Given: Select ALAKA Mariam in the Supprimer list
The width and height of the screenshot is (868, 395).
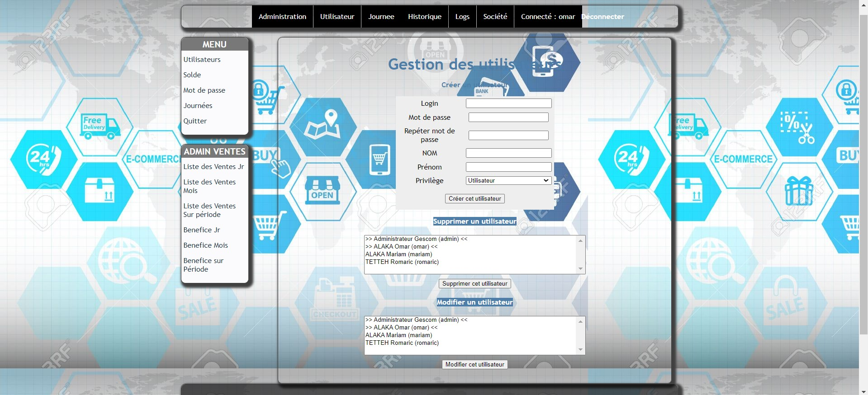Looking at the screenshot, I should click(398, 254).
